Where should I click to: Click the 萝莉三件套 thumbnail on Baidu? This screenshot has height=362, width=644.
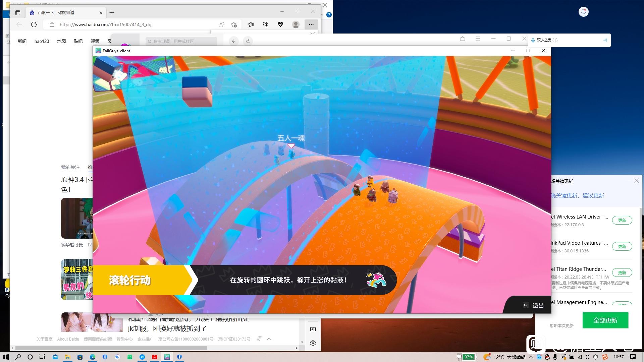[x=77, y=280]
